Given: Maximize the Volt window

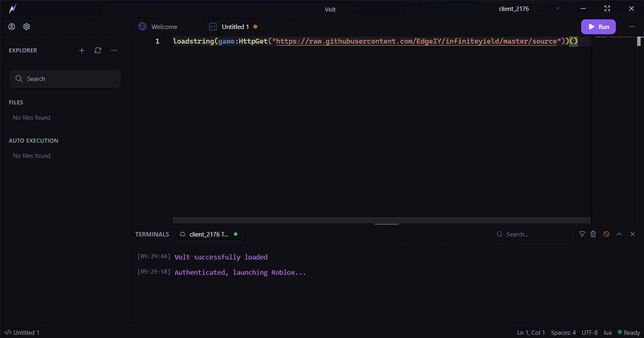Looking at the screenshot, I should [x=607, y=8].
